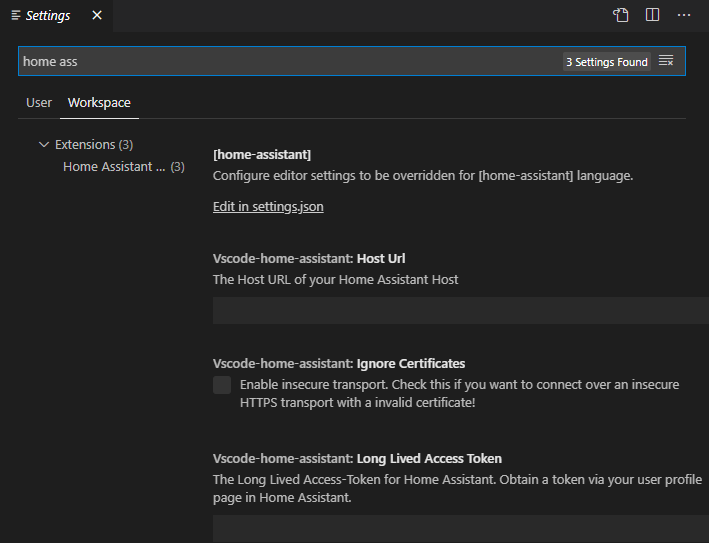Open the More Actions ellipsis menu
Image resolution: width=709 pixels, height=543 pixels.
684,15
